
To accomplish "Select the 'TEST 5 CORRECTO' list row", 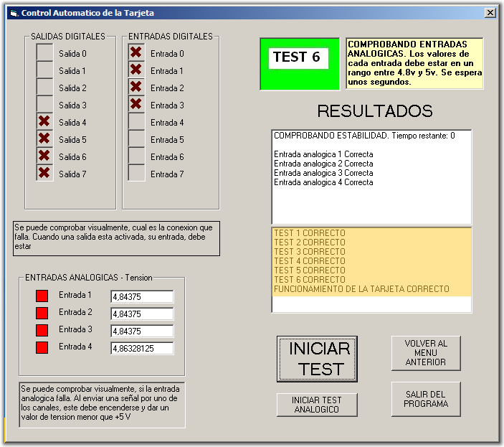I will click(372, 270).
